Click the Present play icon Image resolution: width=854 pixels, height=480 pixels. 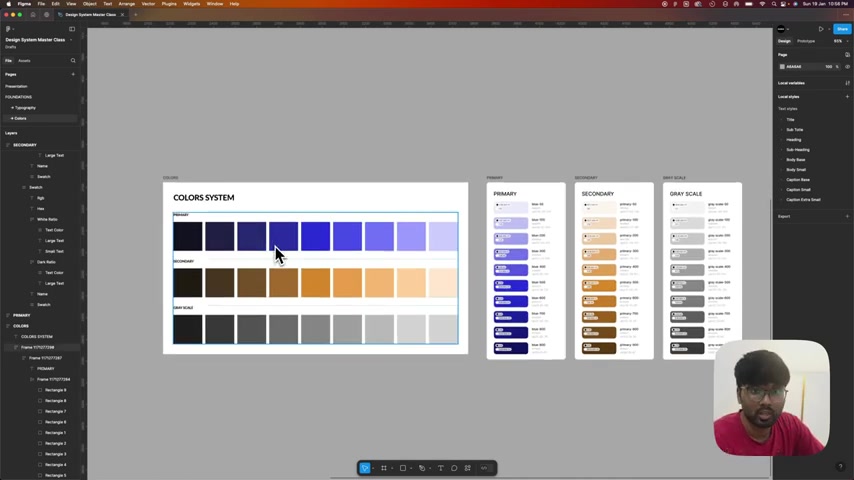click(x=821, y=29)
